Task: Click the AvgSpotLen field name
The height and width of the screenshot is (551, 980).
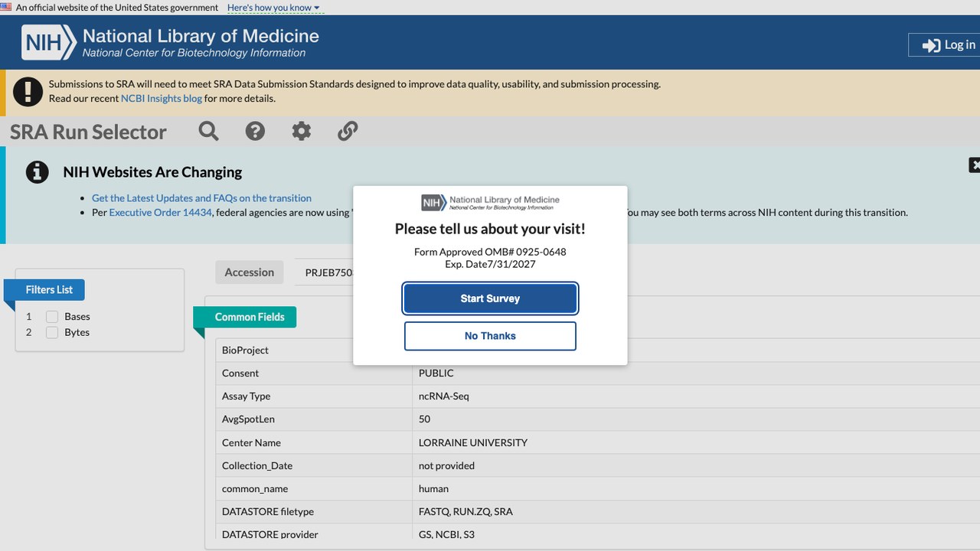Action: [x=248, y=419]
